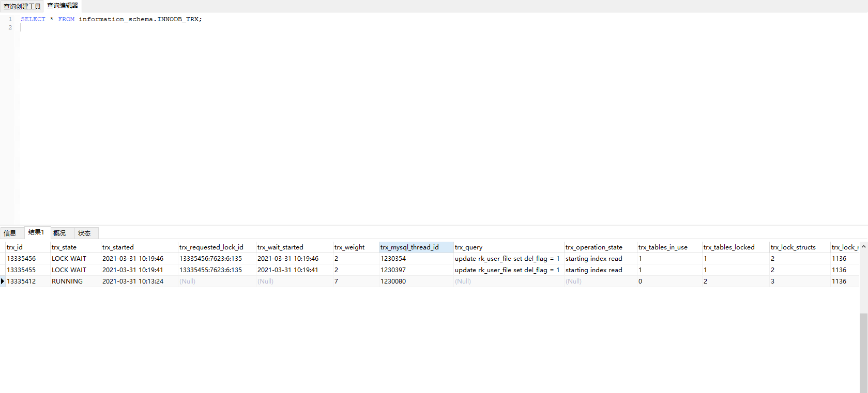The image size is (868, 393).
Task: Switch to the 状态 tab
Action: click(x=84, y=233)
